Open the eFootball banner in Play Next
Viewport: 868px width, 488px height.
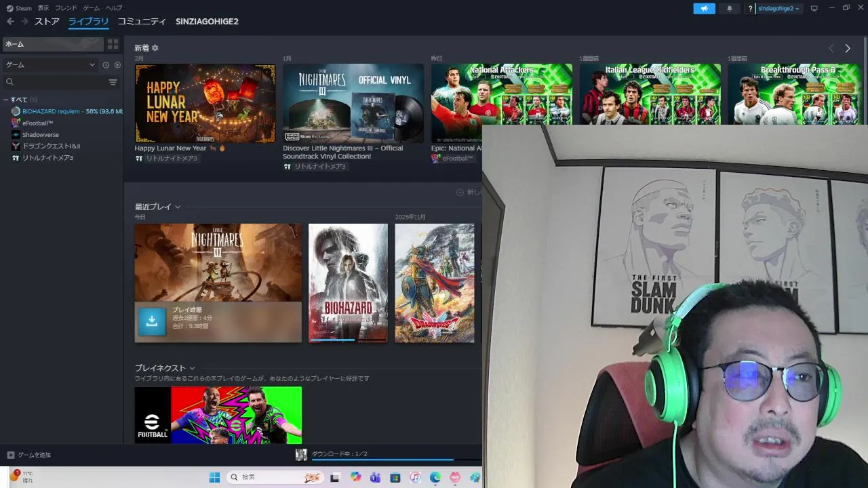coord(218,415)
